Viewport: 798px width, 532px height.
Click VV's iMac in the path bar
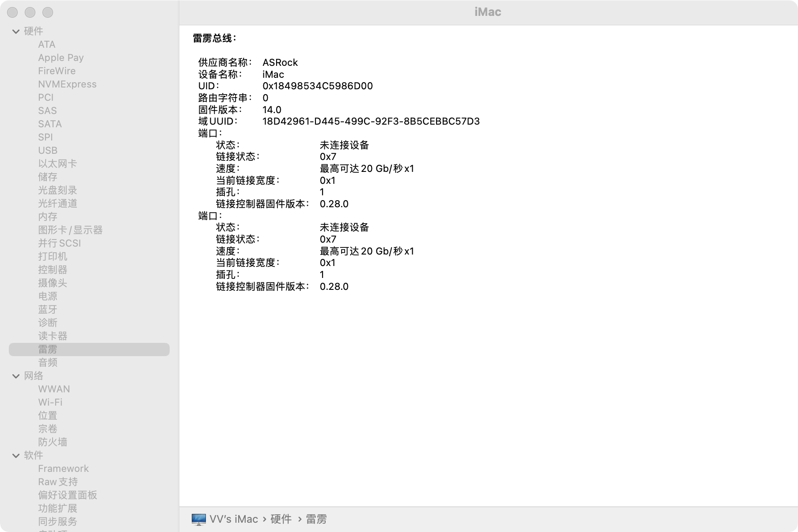[x=234, y=519]
